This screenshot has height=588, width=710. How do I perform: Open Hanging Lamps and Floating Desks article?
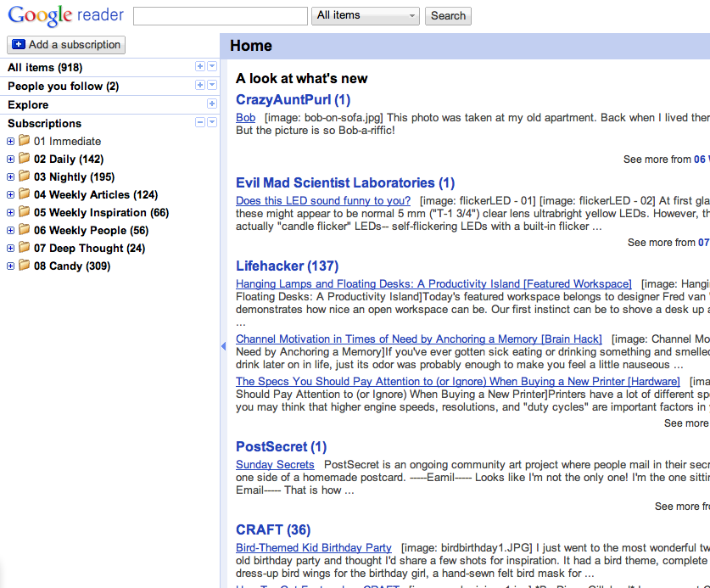pos(433,284)
